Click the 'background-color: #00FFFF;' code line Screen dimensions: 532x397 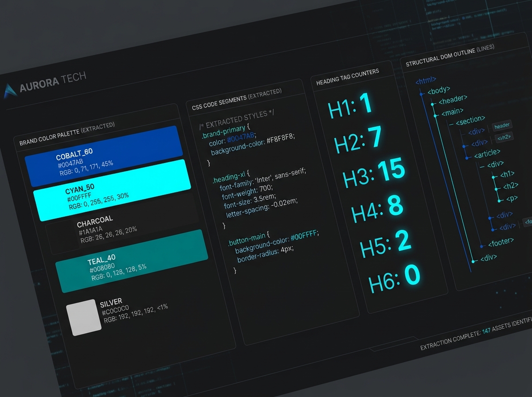(x=277, y=241)
